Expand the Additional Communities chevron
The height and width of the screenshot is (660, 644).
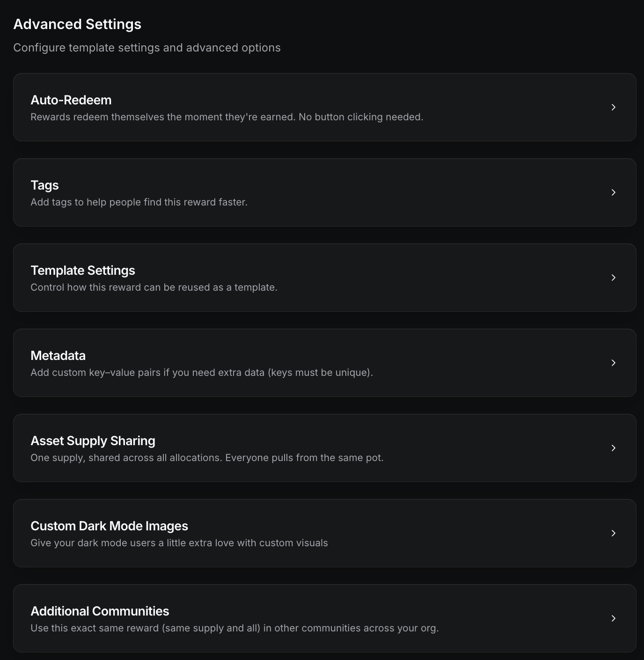(614, 618)
